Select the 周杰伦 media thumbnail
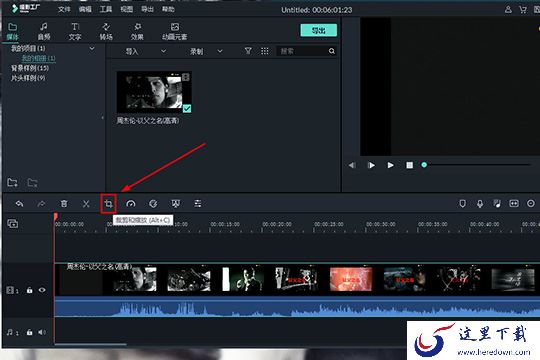The width and height of the screenshot is (540, 360). [154, 92]
